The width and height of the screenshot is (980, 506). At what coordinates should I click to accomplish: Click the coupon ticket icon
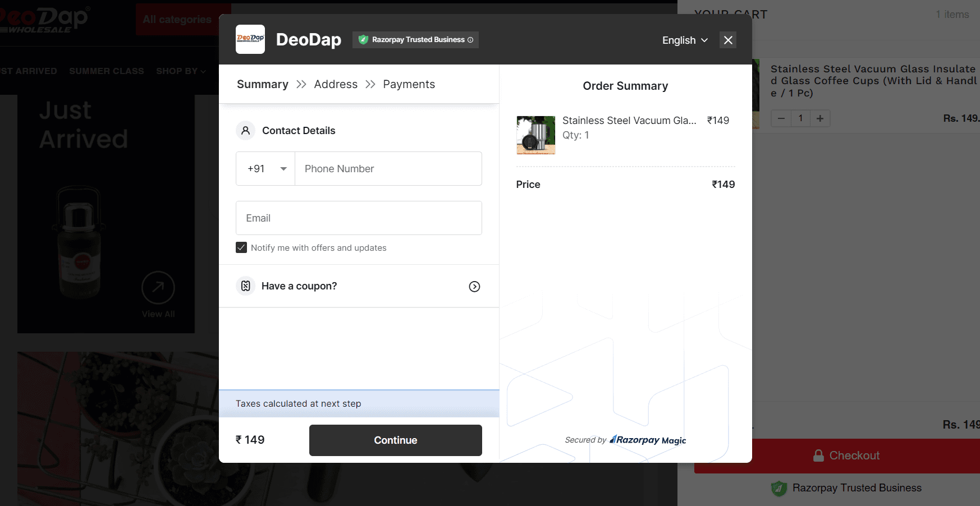coord(245,286)
